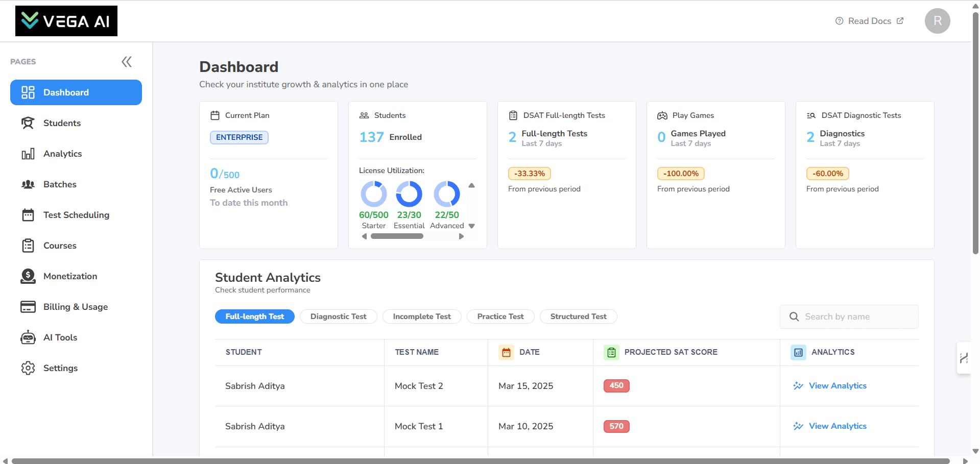Viewport: 980px width, 464px height.
Task: Open the Courses page
Action: coord(76,246)
